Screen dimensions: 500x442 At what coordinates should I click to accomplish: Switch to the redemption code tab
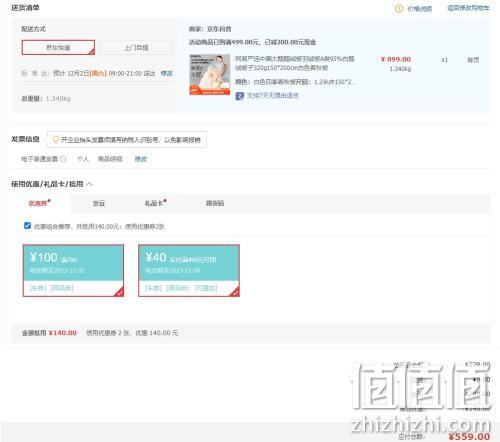215,203
